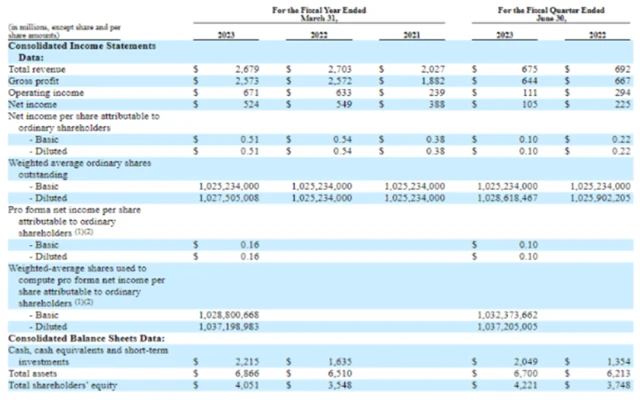Select the diluted shares figure 1,025,902,205
The height and width of the screenshot is (400, 640).
pyautogui.click(x=601, y=198)
